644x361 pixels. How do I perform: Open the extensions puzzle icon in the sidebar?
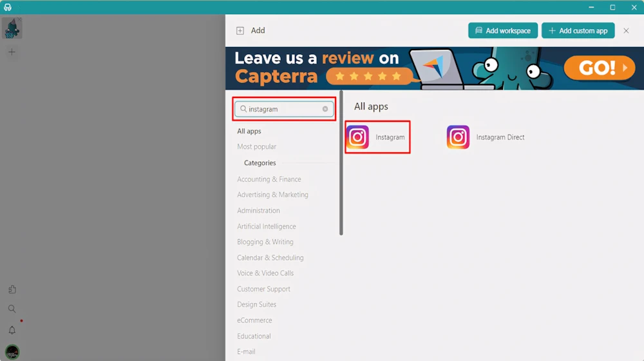pos(12,289)
